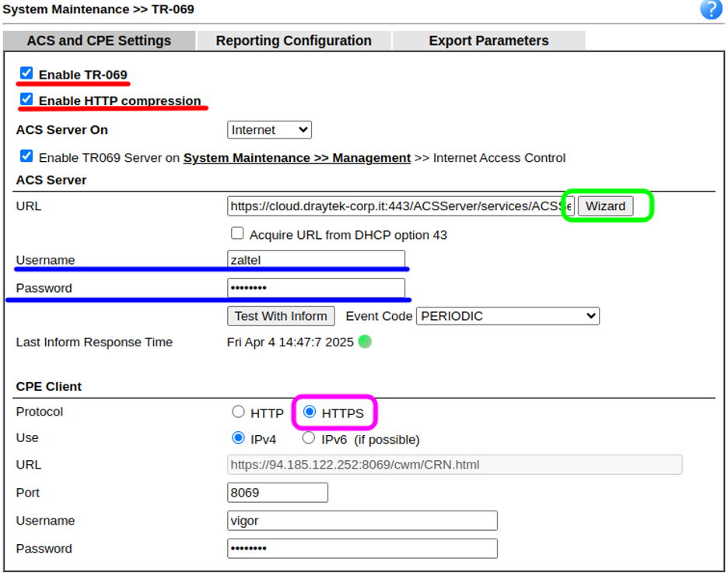Choose the IPv4 radio option
The width and height of the screenshot is (728, 576).
[238, 438]
